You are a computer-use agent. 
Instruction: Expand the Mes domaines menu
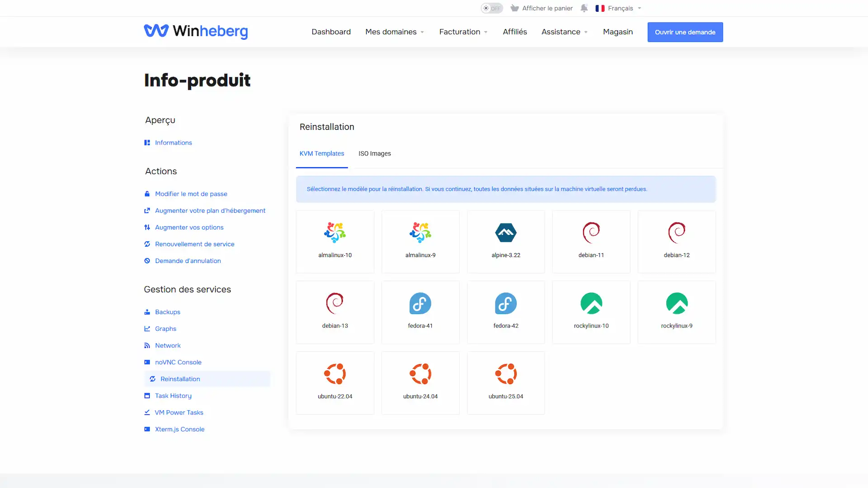click(395, 32)
